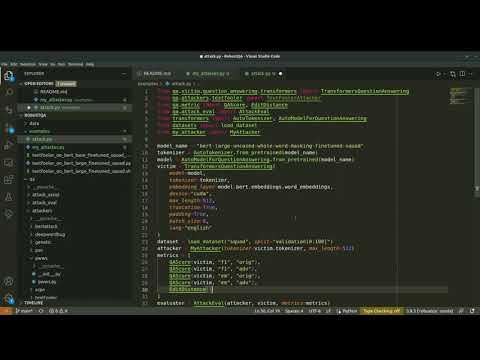
Task: Collapse the qa folder in Explorer
Action: pyautogui.click(x=32, y=179)
